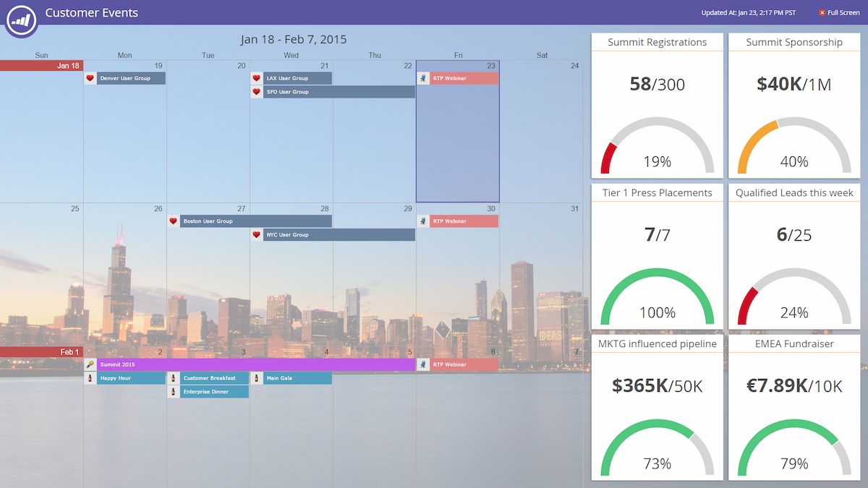Click the Jan 18 - Feb 7, 2015 heading
The width and height of the screenshot is (868, 488).
[x=294, y=40]
